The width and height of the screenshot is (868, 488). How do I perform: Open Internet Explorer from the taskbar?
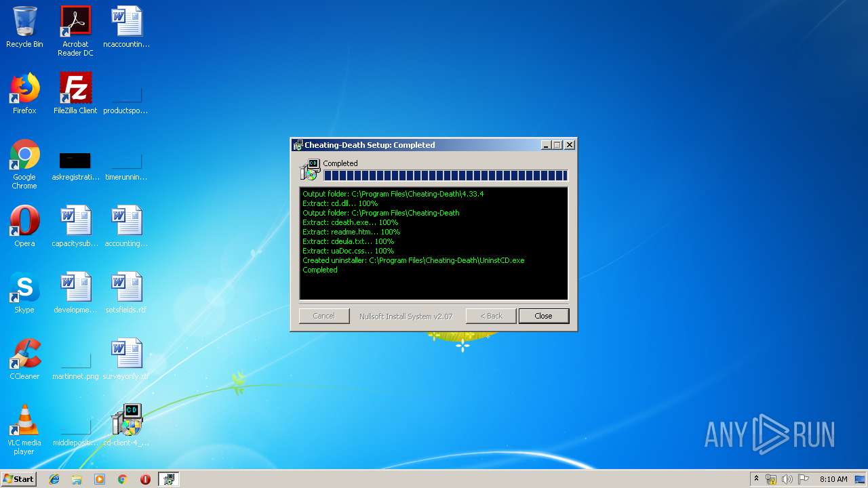(54, 479)
